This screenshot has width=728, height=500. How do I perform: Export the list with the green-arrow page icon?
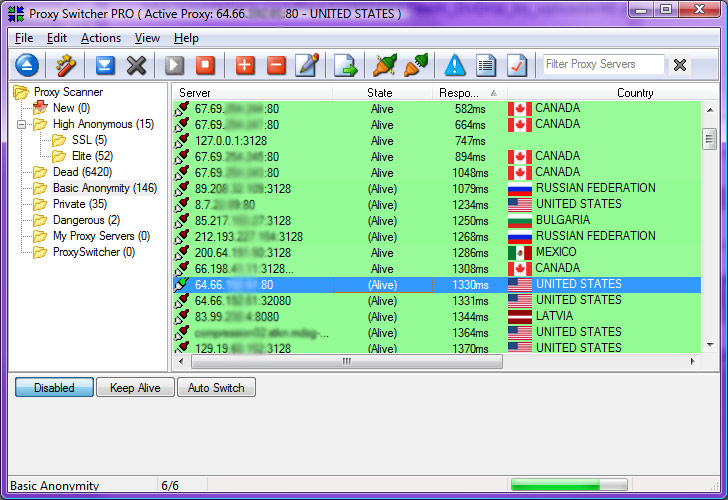click(x=345, y=65)
